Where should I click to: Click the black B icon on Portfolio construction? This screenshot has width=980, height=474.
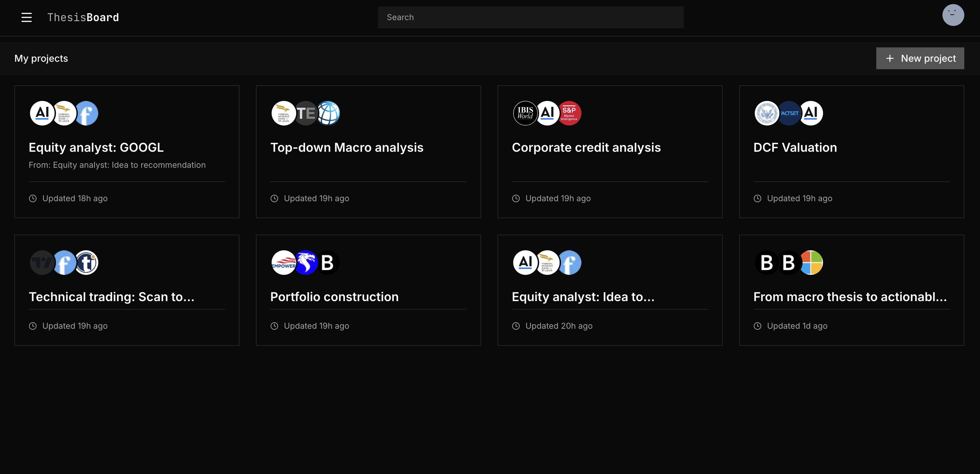coord(328,262)
